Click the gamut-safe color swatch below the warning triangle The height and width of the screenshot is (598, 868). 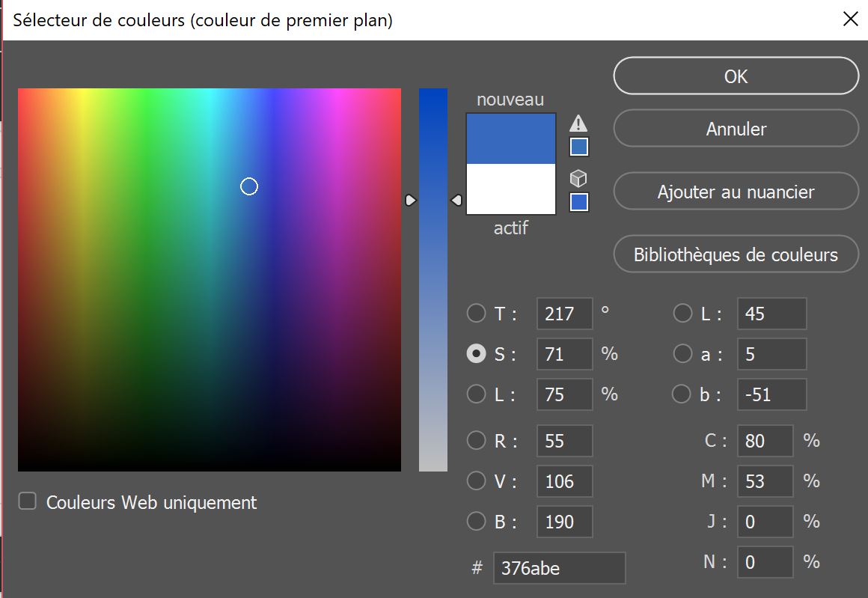click(x=579, y=147)
